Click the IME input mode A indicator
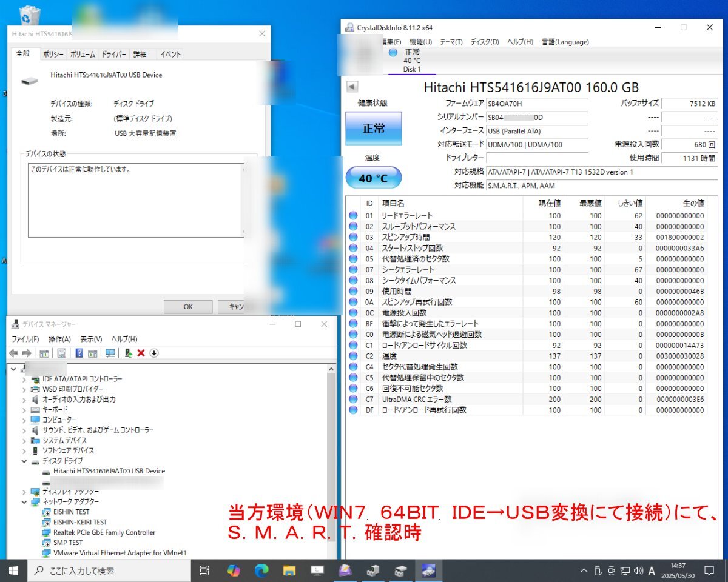The height and width of the screenshot is (582, 728). pos(652,570)
